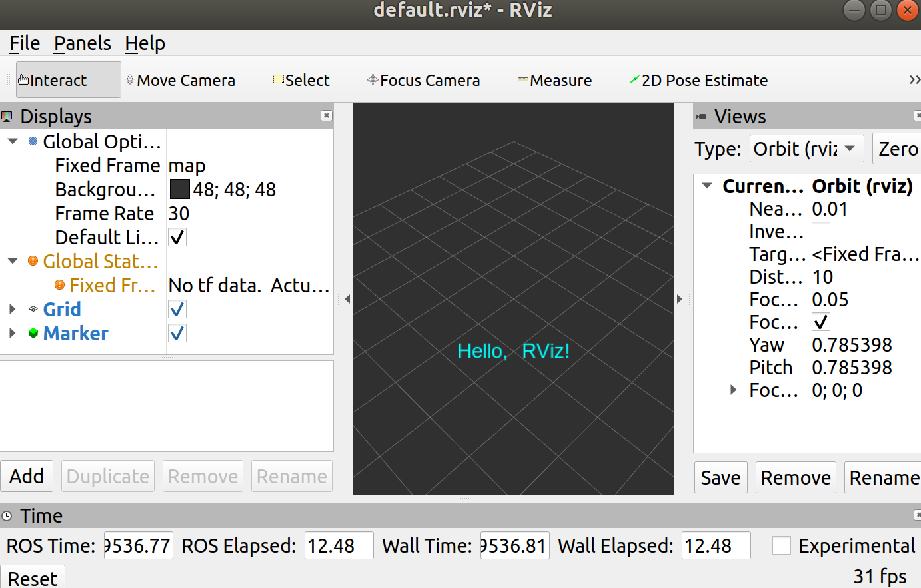
Task: Close the Views panel
Action: (x=918, y=115)
